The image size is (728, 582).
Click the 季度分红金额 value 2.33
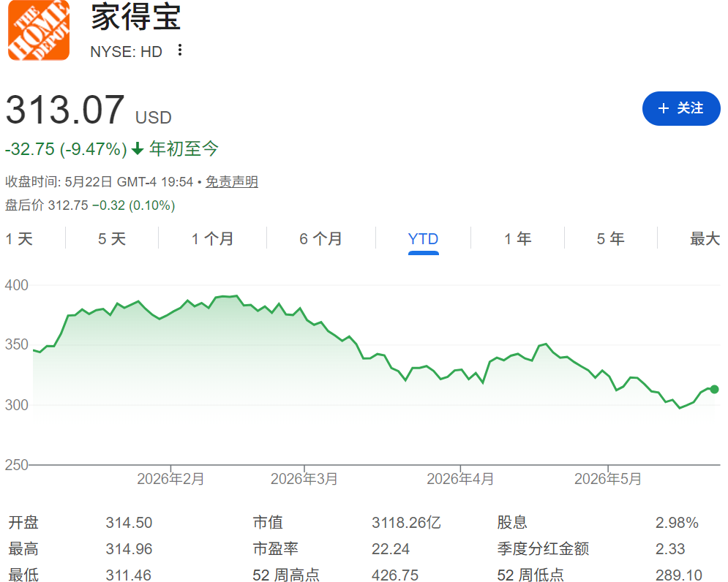[x=670, y=549]
